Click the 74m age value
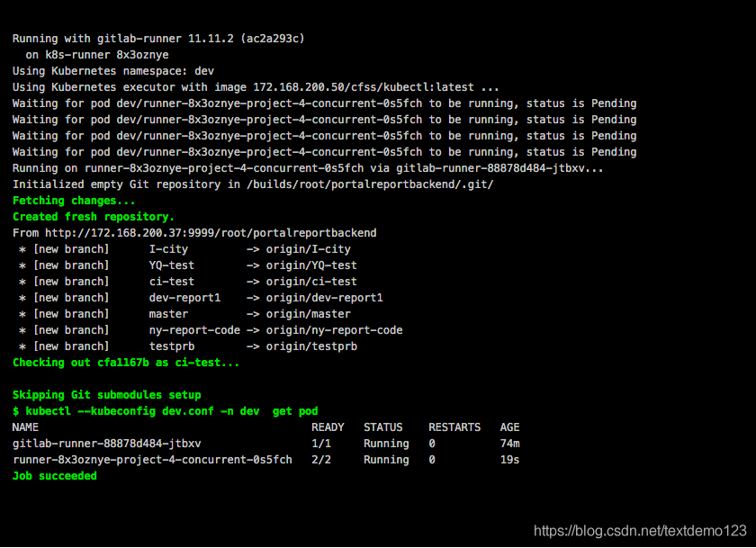 [x=509, y=444]
